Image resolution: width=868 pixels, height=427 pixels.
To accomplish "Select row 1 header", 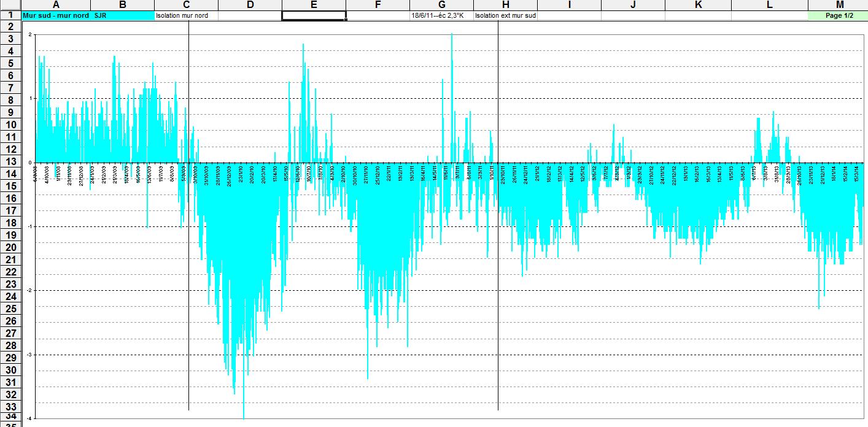I will [11, 15].
